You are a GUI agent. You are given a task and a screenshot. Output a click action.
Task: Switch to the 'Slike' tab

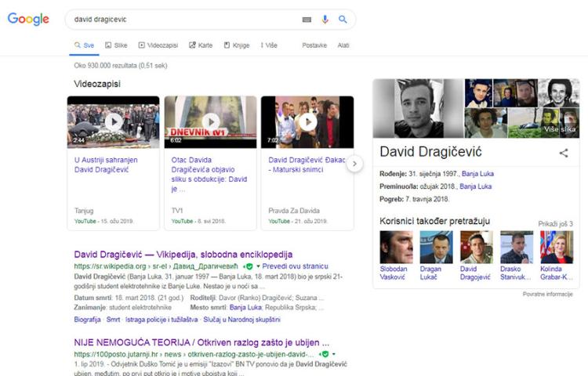[116, 45]
